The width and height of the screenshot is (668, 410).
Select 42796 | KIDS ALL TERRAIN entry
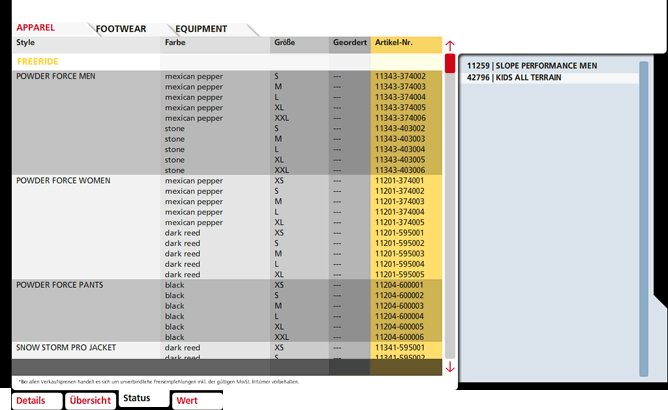514,78
